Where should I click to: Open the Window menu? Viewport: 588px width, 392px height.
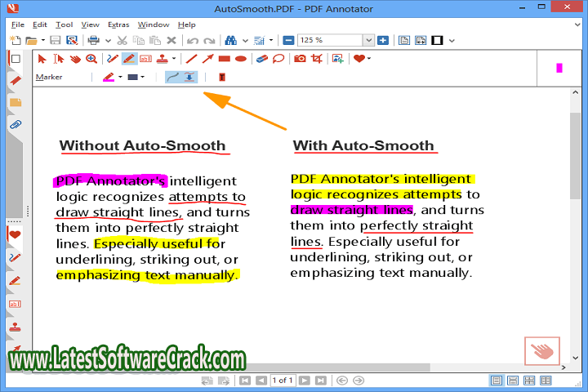point(154,24)
